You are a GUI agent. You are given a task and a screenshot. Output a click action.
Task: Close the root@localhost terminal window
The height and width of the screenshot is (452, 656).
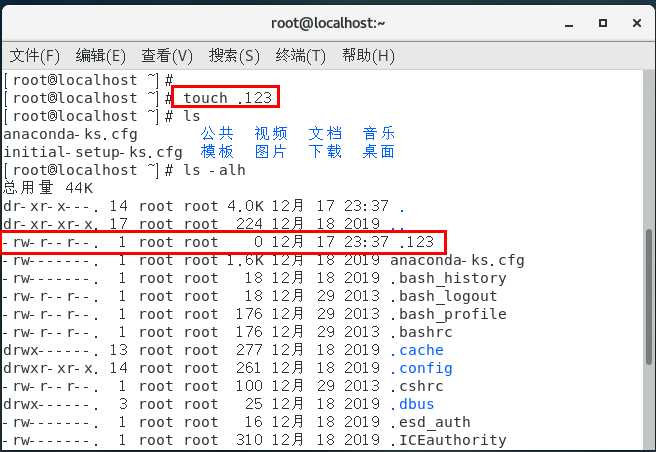[x=637, y=23]
